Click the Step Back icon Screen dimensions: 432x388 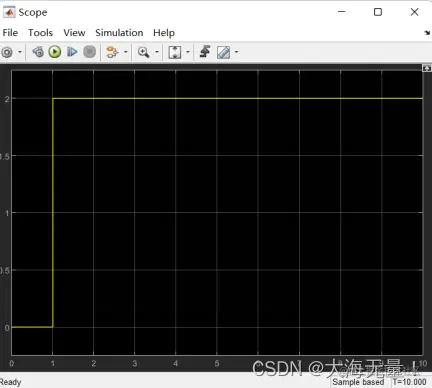coord(38,52)
